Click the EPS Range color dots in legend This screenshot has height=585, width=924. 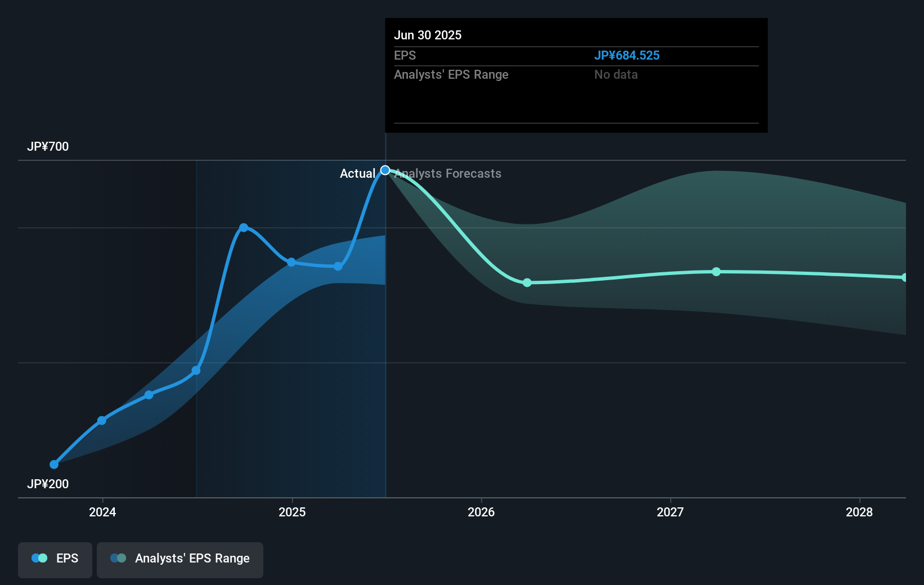(118, 558)
